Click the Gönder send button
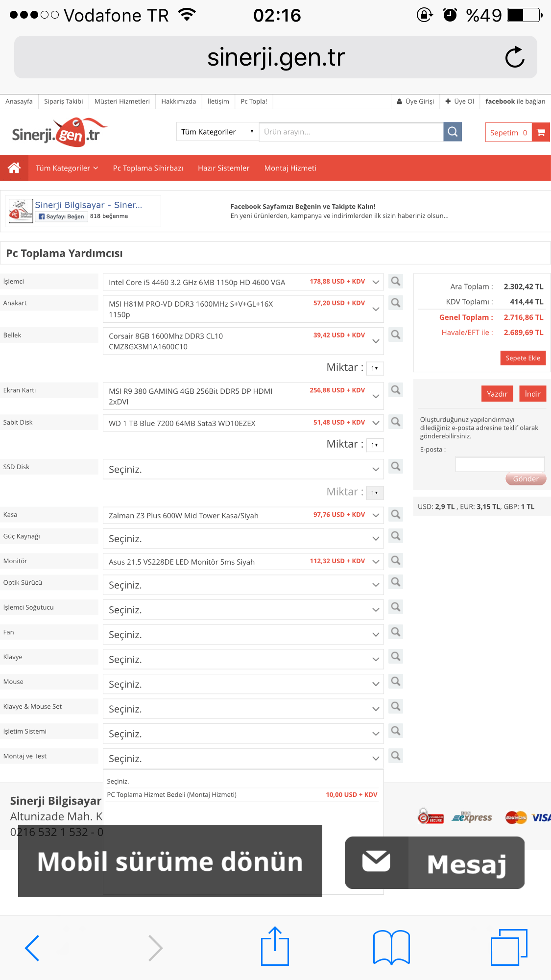This screenshot has height=980, width=551. [x=526, y=478]
